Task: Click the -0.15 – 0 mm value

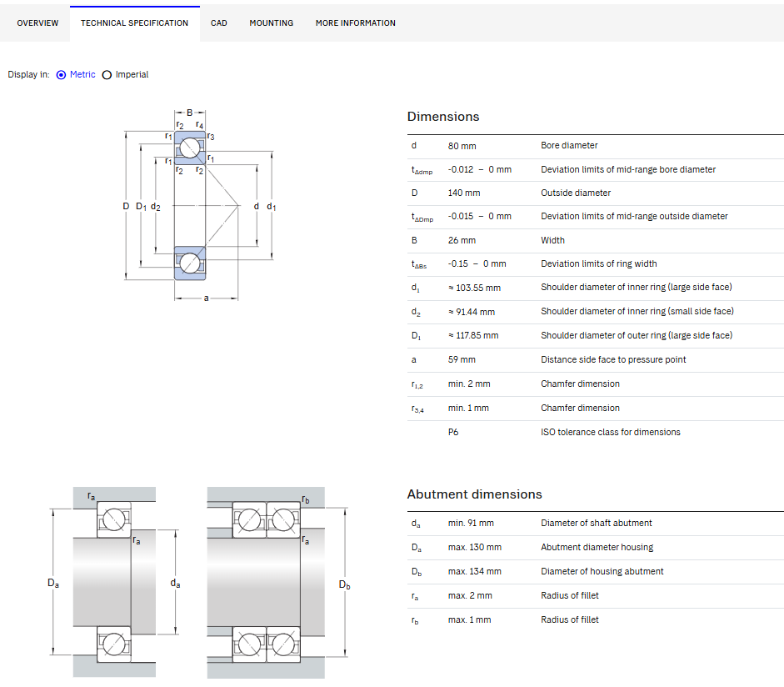Action: pyautogui.click(x=477, y=263)
